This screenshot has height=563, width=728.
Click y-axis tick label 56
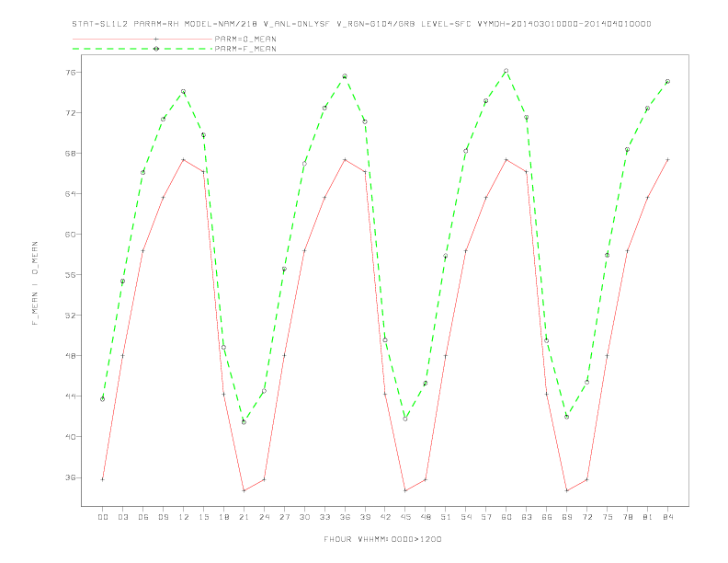(73, 274)
